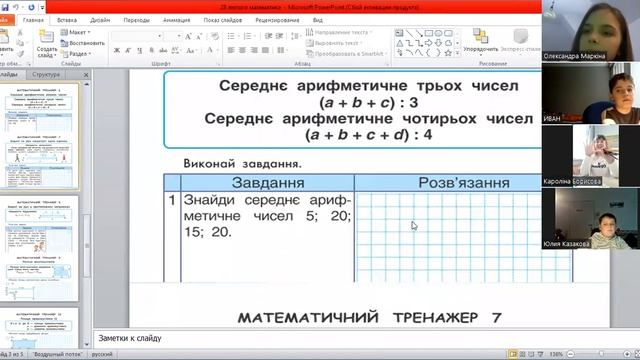Switch to the Структура outline pane tab

46,74
